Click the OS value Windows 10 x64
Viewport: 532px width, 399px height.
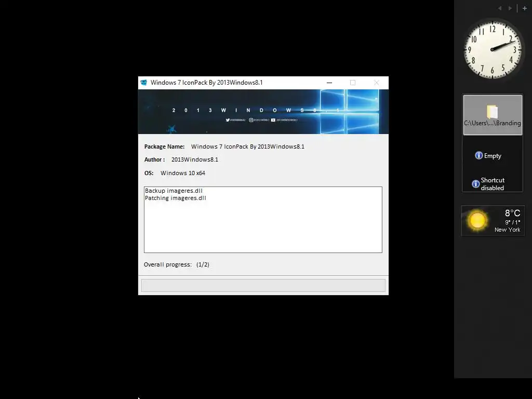coord(183,173)
